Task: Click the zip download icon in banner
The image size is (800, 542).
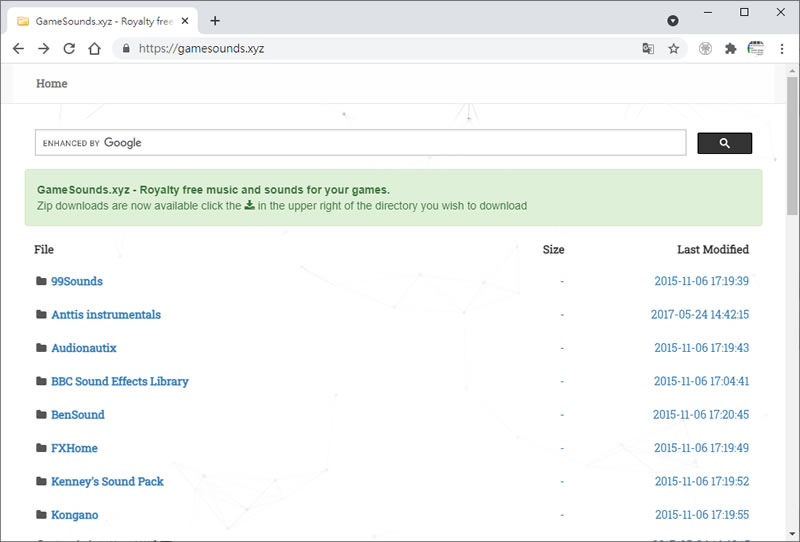Action: 249,205
